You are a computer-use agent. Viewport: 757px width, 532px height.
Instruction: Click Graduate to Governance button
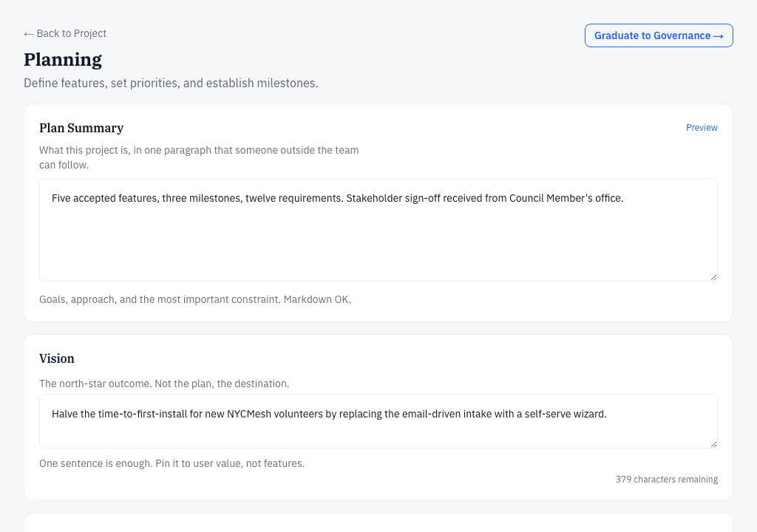click(x=659, y=35)
